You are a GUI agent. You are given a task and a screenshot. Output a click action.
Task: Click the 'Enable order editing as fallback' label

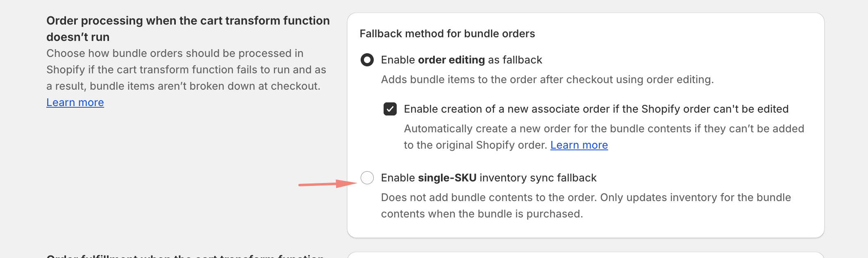click(461, 60)
